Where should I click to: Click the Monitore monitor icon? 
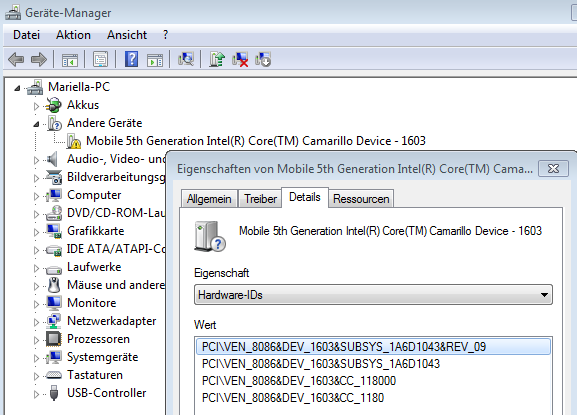(54, 303)
